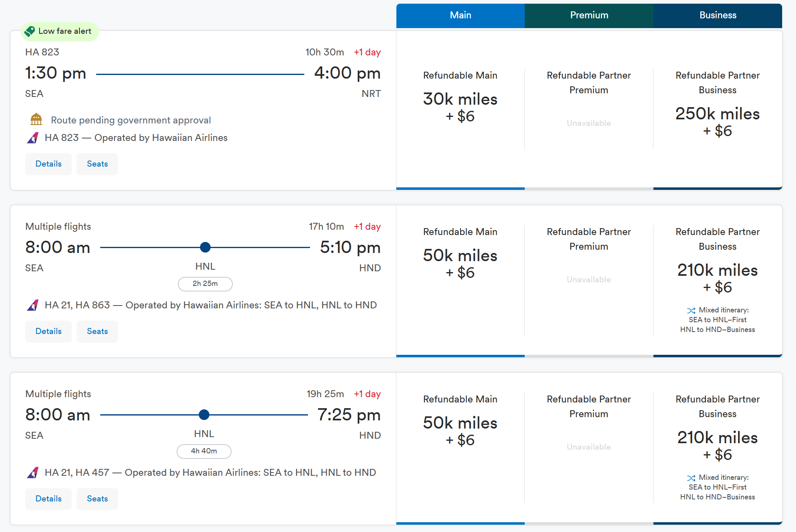This screenshot has width=796, height=532.
Task: View Seats for HA 21, HA 457 itinerary
Action: click(97, 499)
